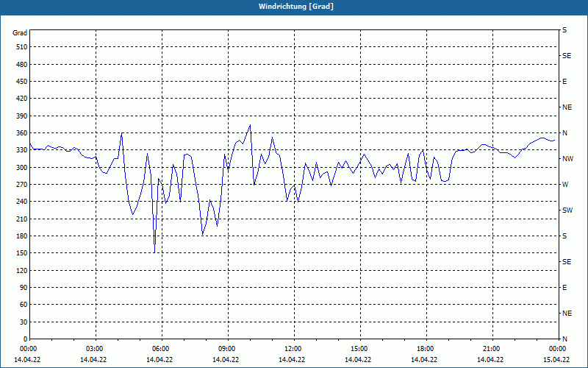Image resolution: width=588 pixels, height=368 pixels.
Task: Click the NW compass label on right axis
Action: coord(567,159)
